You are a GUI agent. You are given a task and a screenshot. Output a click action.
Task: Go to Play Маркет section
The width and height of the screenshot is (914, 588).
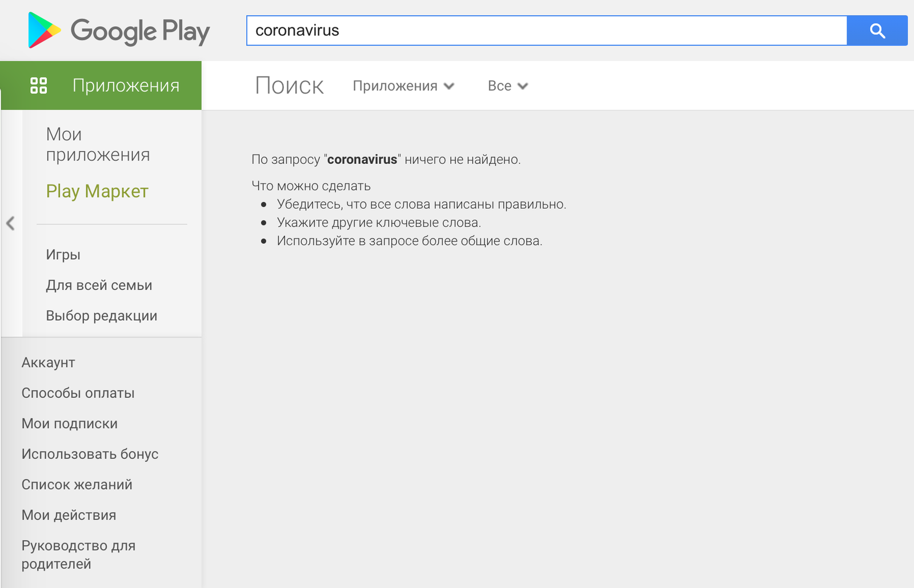point(97,191)
